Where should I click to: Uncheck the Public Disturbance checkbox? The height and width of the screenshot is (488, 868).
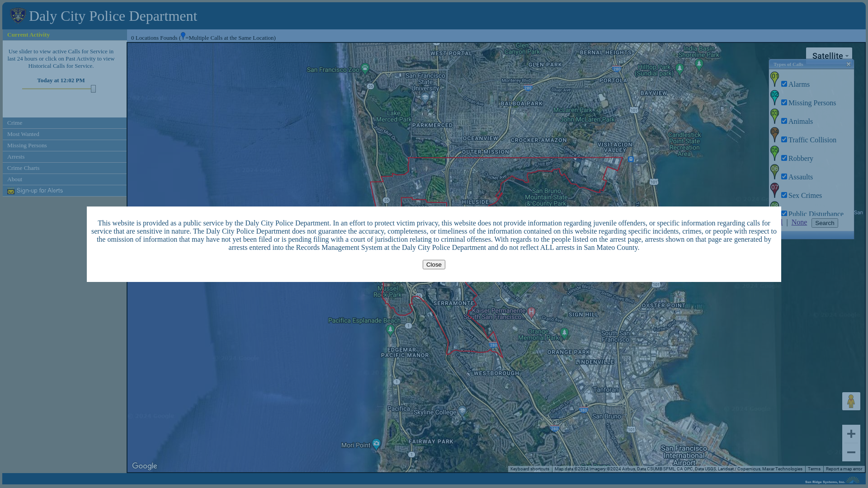[x=784, y=213]
